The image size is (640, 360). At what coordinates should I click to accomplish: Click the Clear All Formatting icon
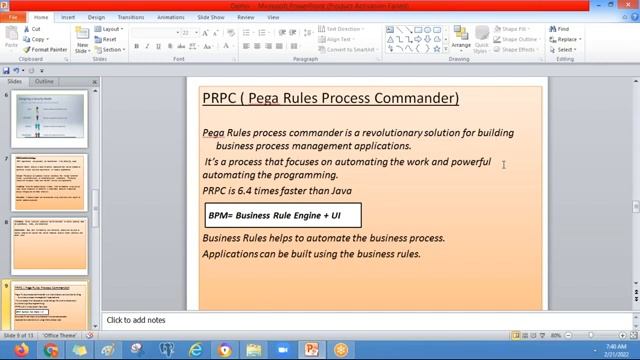click(231, 33)
